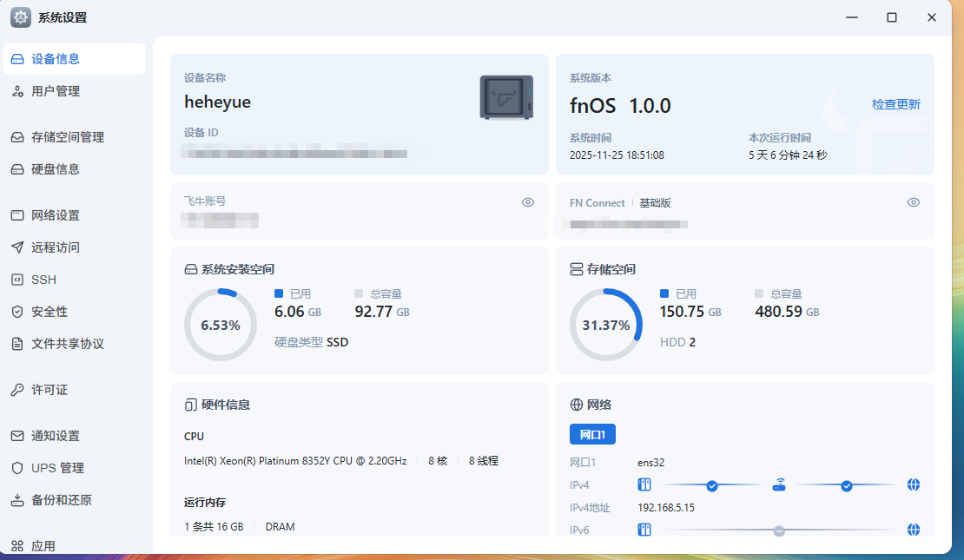Viewport: 964px width, 560px height.
Task: Select the 网口1 tab
Action: (592, 435)
